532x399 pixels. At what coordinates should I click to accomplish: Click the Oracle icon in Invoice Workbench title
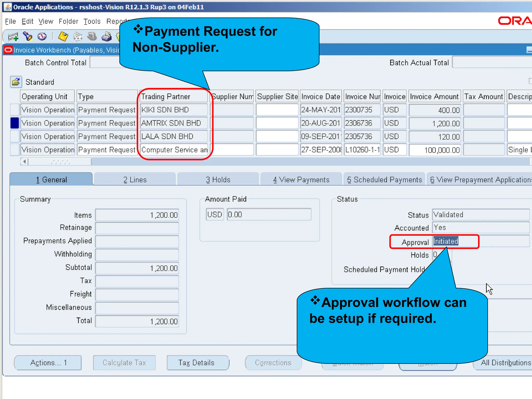point(8,50)
